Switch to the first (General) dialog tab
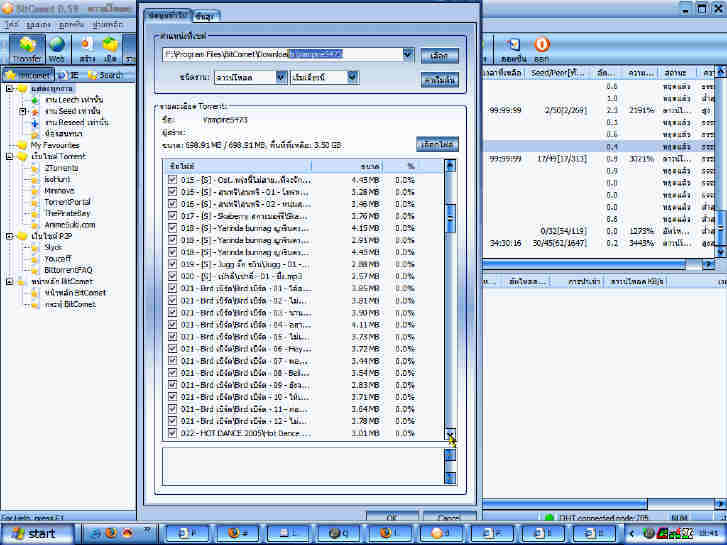The image size is (727, 545). coord(168,15)
